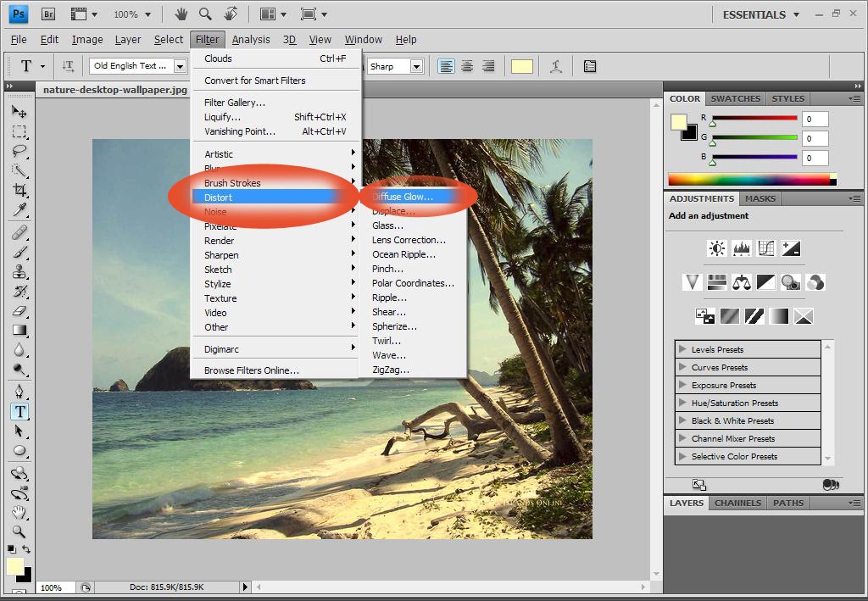Toggle right text alignment
The image size is (868, 601).
coord(488,66)
